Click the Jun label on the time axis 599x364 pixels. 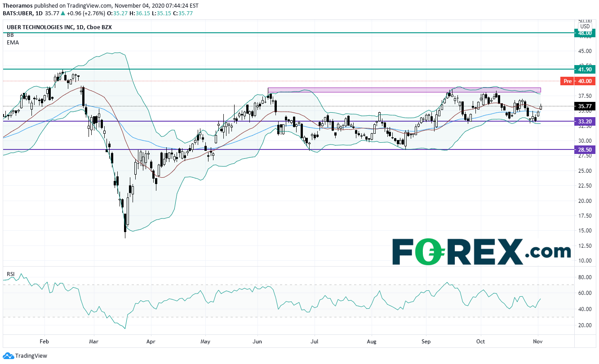[258, 342]
